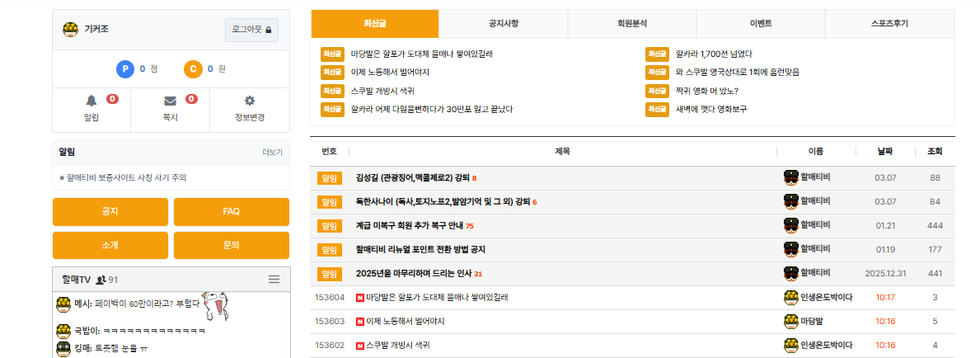Click the 정보변경 gear settings icon
Image resolution: width=980 pixels, height=358 pixels.
click(250, 101)
